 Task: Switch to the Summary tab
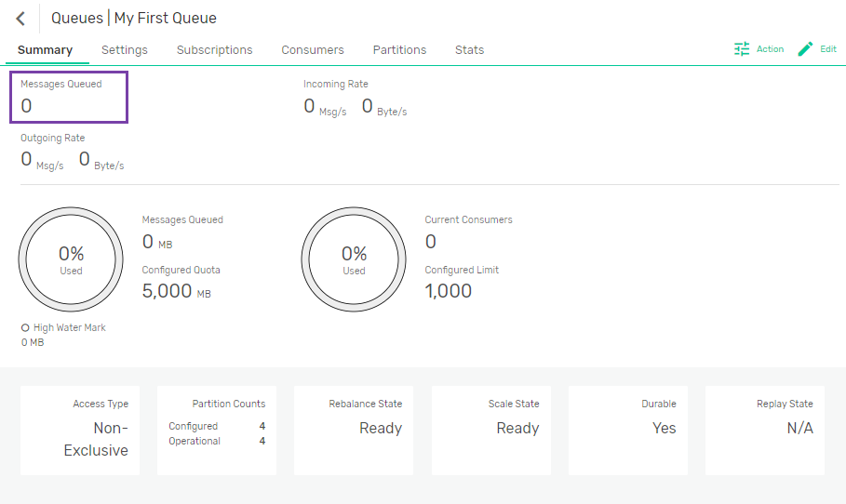tap(45, 50)
